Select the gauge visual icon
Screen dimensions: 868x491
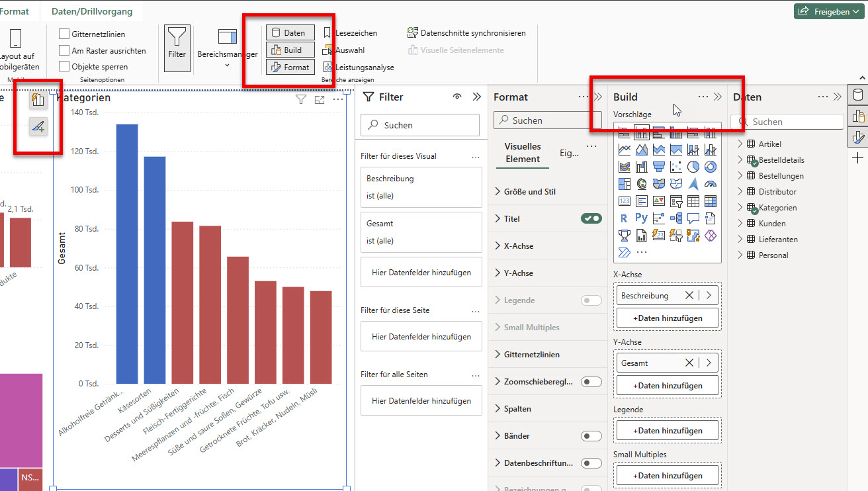coord(711,184)
